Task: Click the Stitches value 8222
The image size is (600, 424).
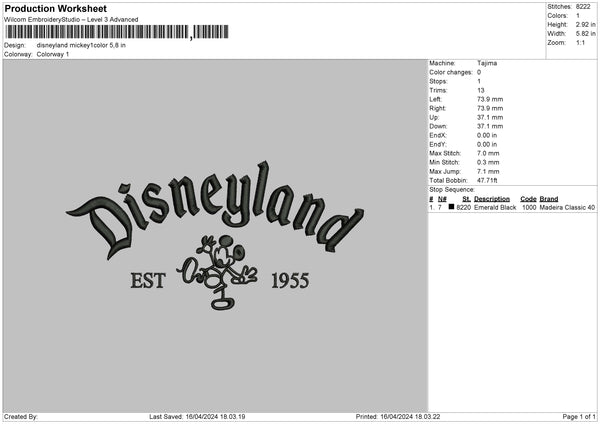Action: 583,7
